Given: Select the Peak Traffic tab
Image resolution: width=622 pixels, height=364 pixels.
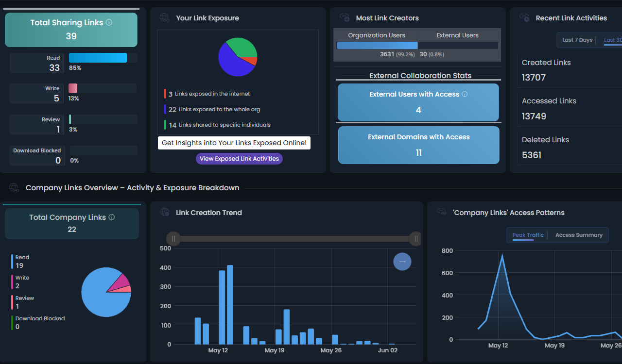Looking at the screenshot, I should 528,235.
